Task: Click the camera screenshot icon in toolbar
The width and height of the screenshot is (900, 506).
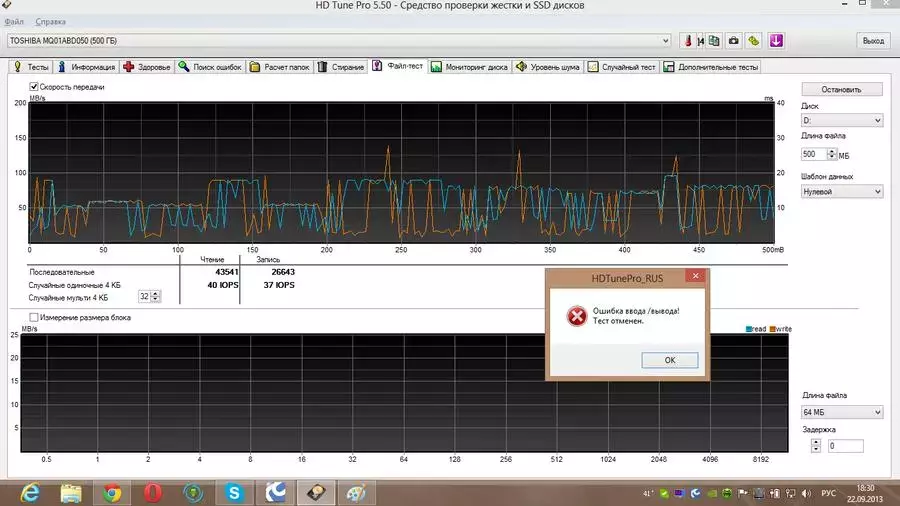Action: 734,41
